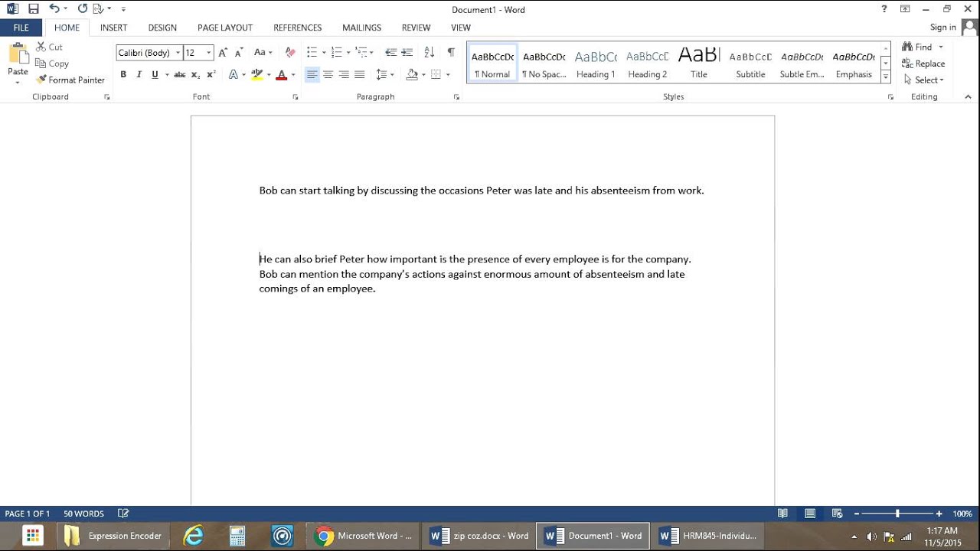Shrink the font size
The image size is (980, 551).
coord(239,53)
